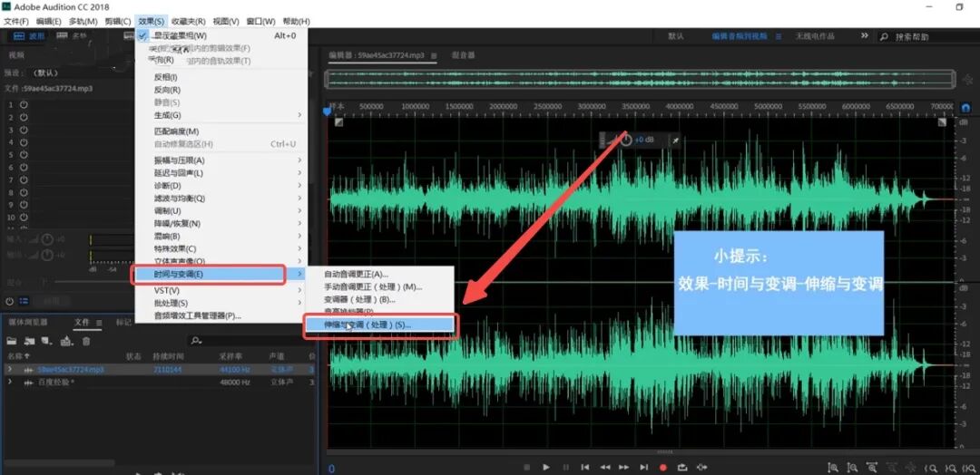Image resolution: width=980 pixels, height=475 pixels.
Task: Sort files by 名称 column header
Action: pos(18,355)
